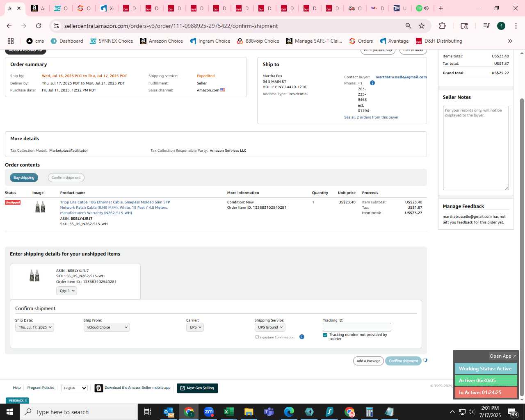Toggle the Signature Confirmation checkbox
The width and height of the screenshot is (525, 420).
pyautogui.click(x=257, y=337)
